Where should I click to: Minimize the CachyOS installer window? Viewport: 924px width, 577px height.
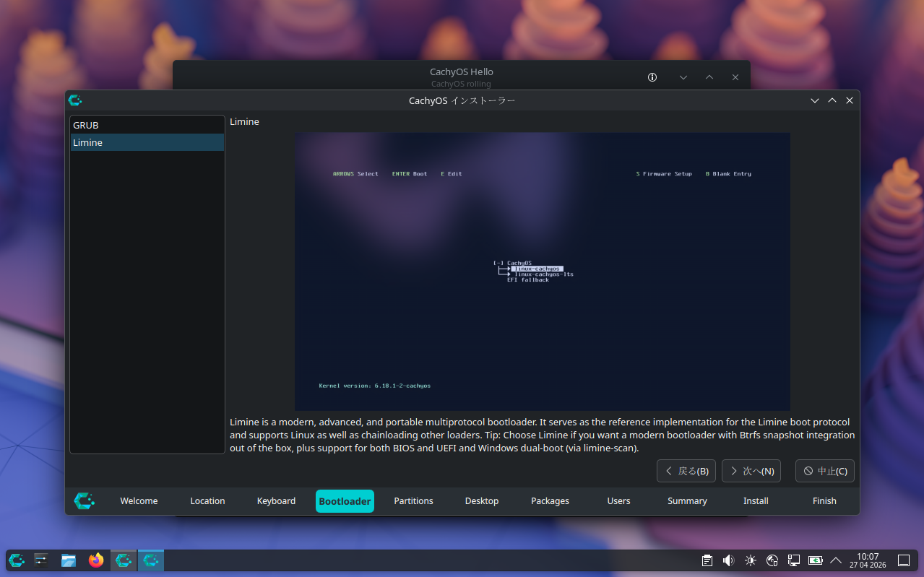point(815,100)
